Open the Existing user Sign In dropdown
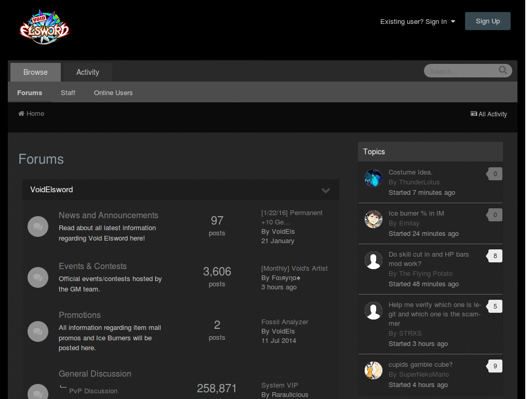 418,21
